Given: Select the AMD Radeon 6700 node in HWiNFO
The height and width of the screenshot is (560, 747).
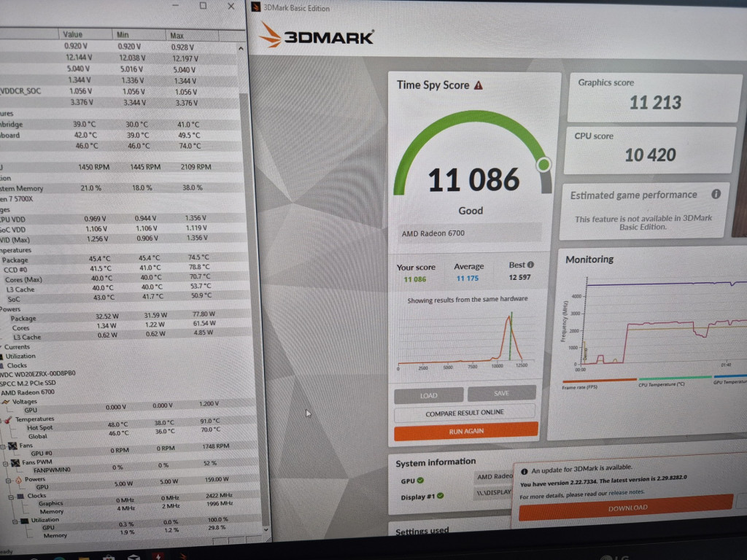Looking at the screenshot, I should click(28, 392).
